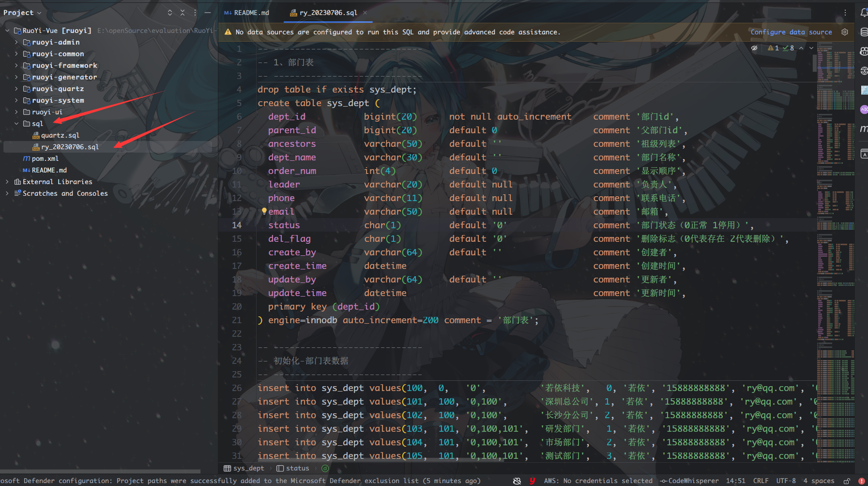Screen dimensions: 868x486
Task: Expand External Libraries node
Action: (7, 182)
